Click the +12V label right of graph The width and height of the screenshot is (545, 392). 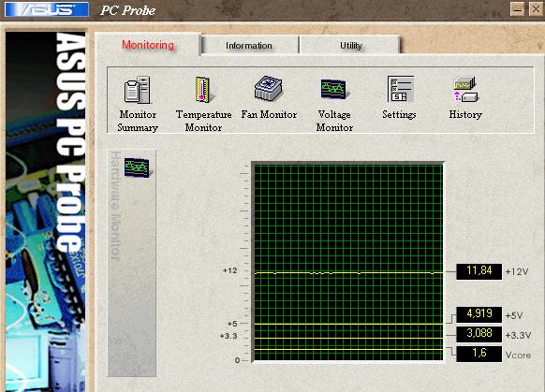click(x=517, y=272)
